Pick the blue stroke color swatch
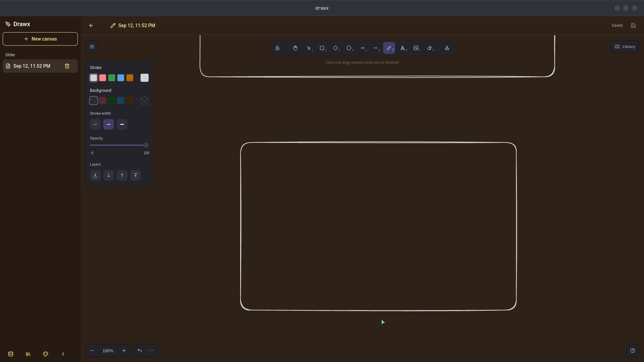 pos(121,78)
